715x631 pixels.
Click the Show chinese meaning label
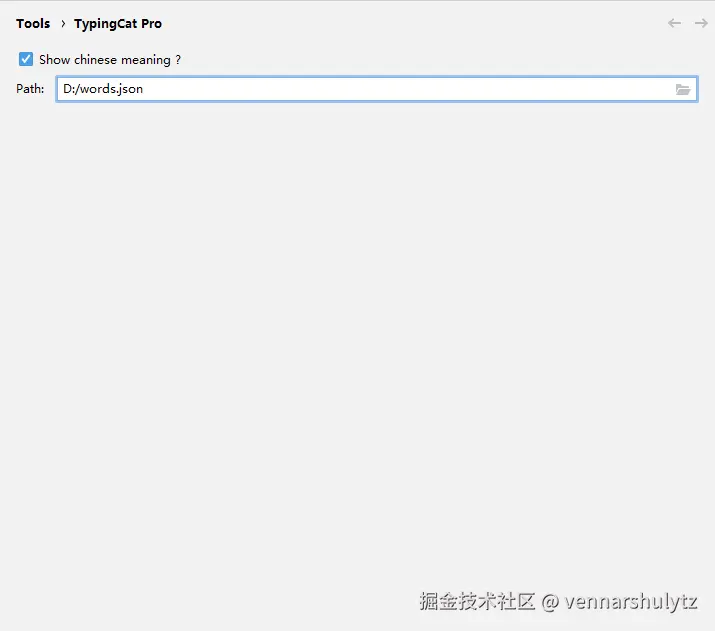110,60
